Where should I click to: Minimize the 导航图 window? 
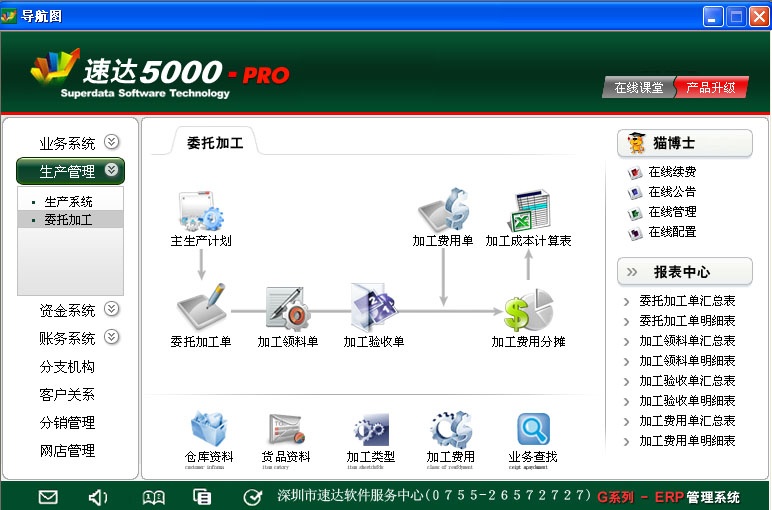click(712, 17)
